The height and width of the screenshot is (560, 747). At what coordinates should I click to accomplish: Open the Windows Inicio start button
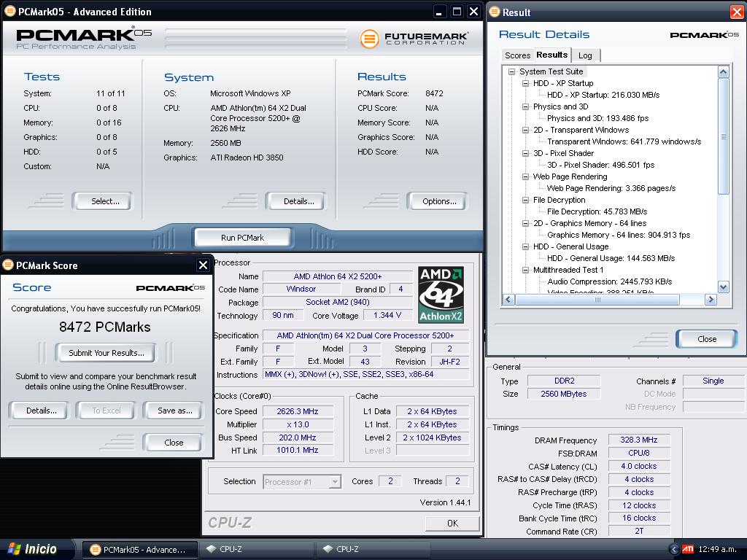34,549
